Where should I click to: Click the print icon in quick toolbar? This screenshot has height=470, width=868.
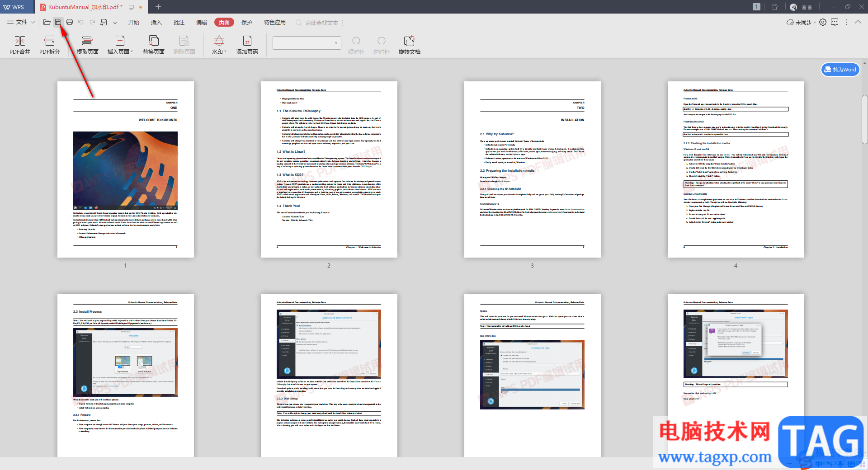[x=69, y=22]
